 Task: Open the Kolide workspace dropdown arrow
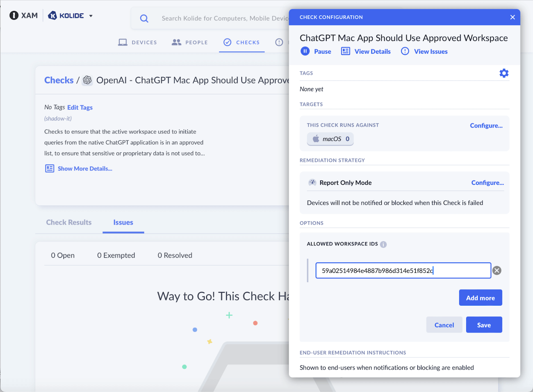tap(91, 16)
